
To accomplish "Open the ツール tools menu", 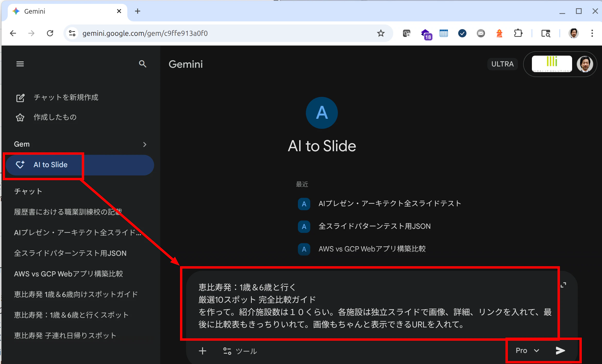I will point(240,351).
